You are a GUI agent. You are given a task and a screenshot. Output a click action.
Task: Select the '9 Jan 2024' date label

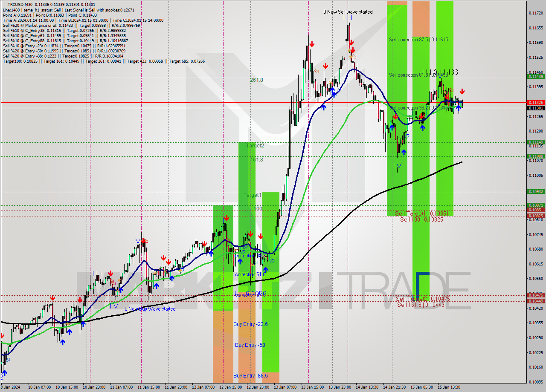(x=10, y=387)
